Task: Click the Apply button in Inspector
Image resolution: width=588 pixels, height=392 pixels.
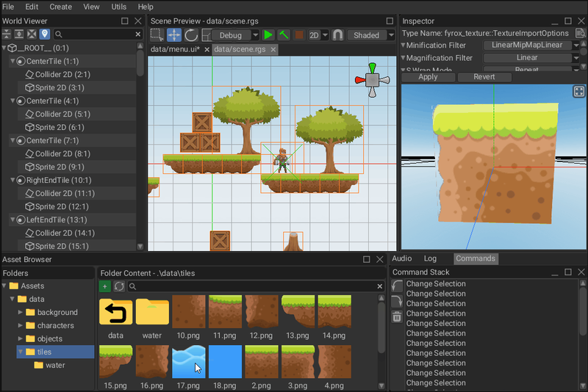Action: click(x=428, y=77)
